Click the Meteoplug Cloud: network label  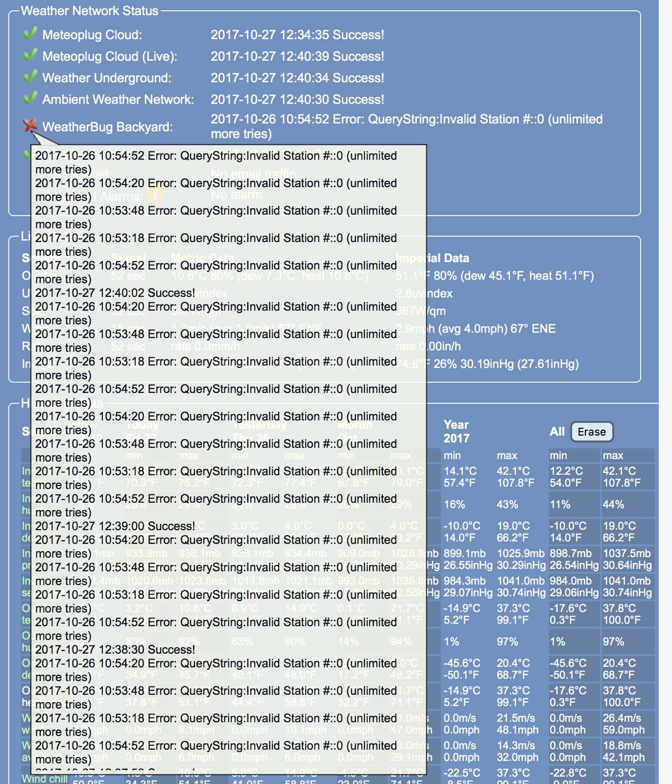(92, 35)
